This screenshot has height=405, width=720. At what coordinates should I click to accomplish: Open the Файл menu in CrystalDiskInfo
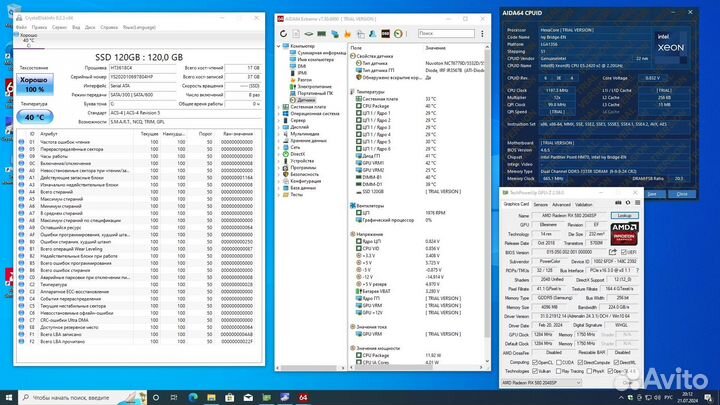(x=21, y=28)
